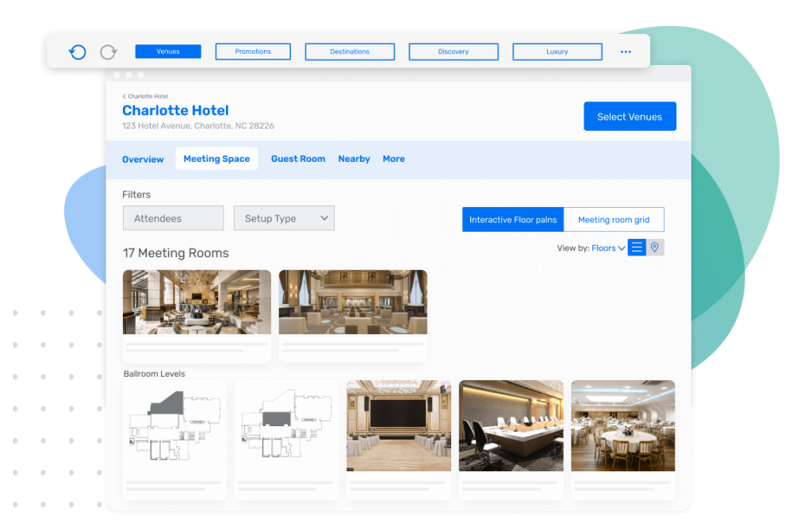This screenshot has width=812, height=530.
Task: Click the back navigation arrow icon
Action: click(x=77, y=51)
